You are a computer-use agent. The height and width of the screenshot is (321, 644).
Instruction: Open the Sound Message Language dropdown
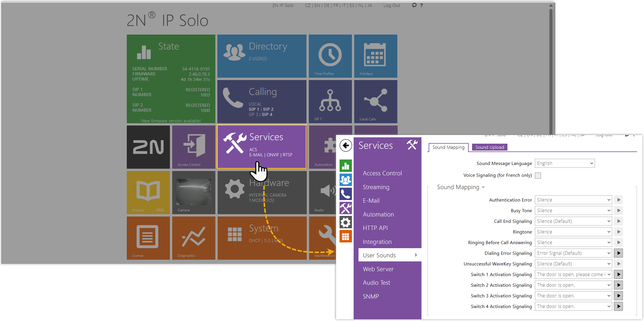pyautogui.click(x=565, y=163)
